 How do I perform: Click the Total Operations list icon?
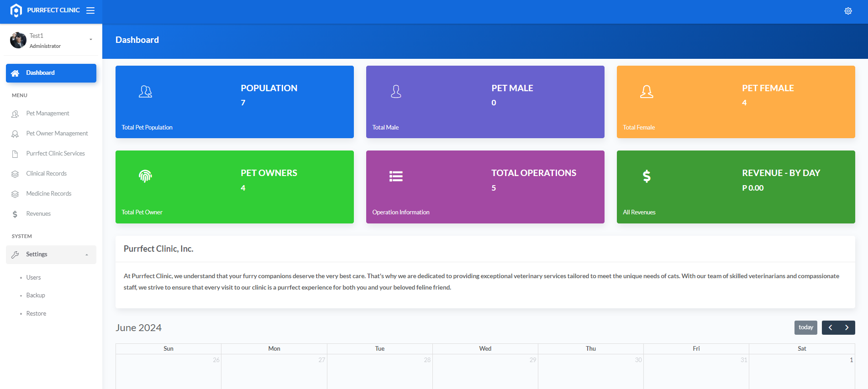(x=396, y=176)
